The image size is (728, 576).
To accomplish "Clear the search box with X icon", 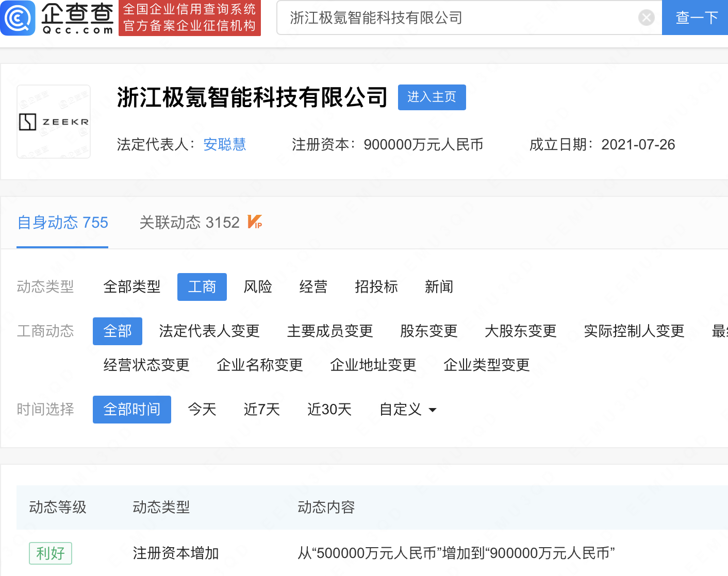I will click(646, 18).
